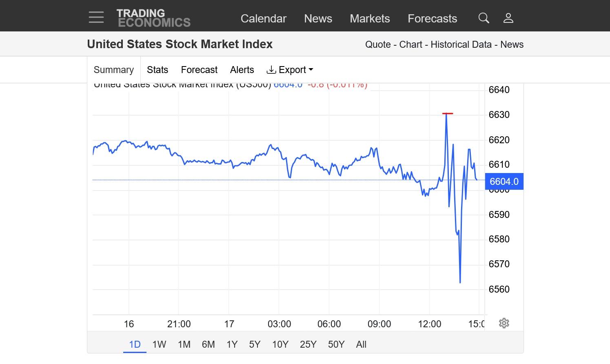
Task: Open chart settings gear icon
Action: (x=504, y=323)
